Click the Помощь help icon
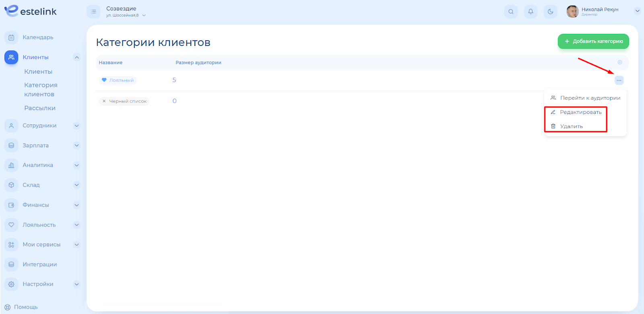The width and height of the screenshot is (644, 314). [x=7, y=307]
